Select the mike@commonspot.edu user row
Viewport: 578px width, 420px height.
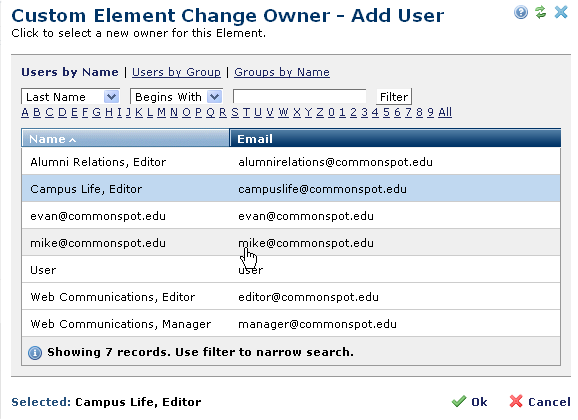(291, 243)
